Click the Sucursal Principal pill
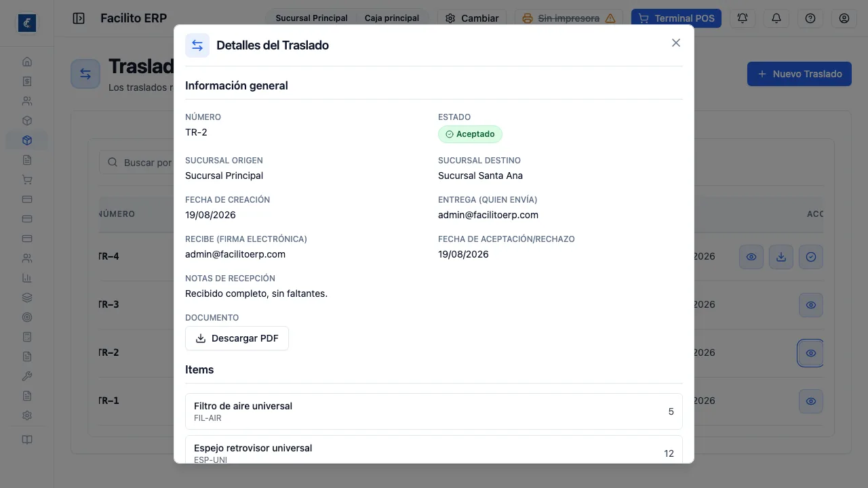Screen dimensions: 868x488 coord(311,18)
